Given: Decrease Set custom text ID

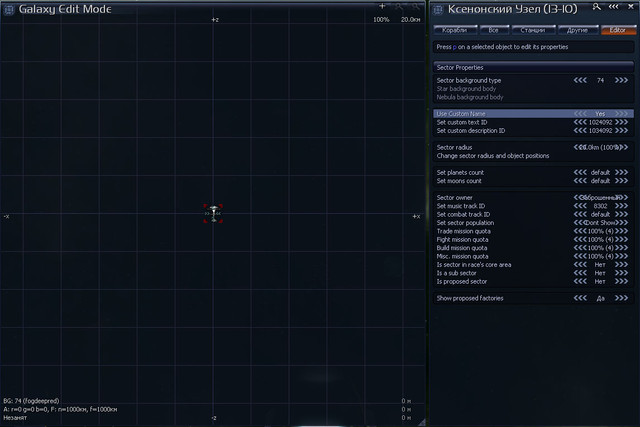Looking at the screenshot, I should (580, 122).
